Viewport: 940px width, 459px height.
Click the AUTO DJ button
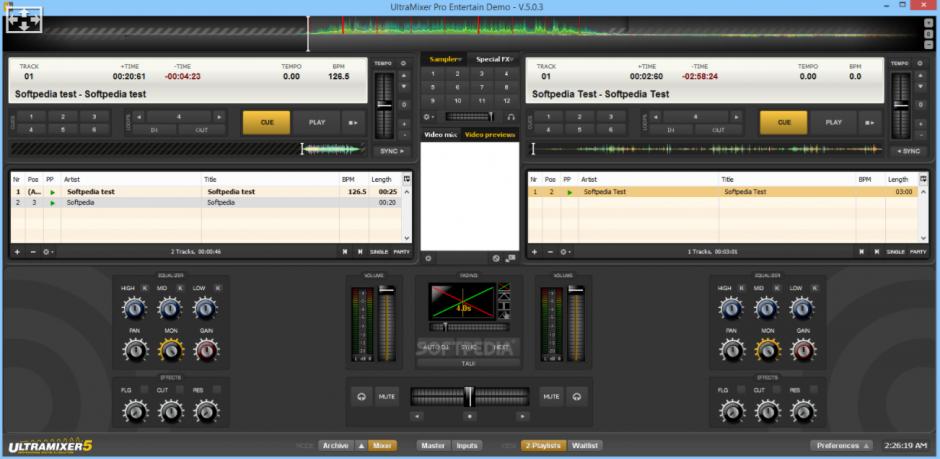tap(436, 348)
